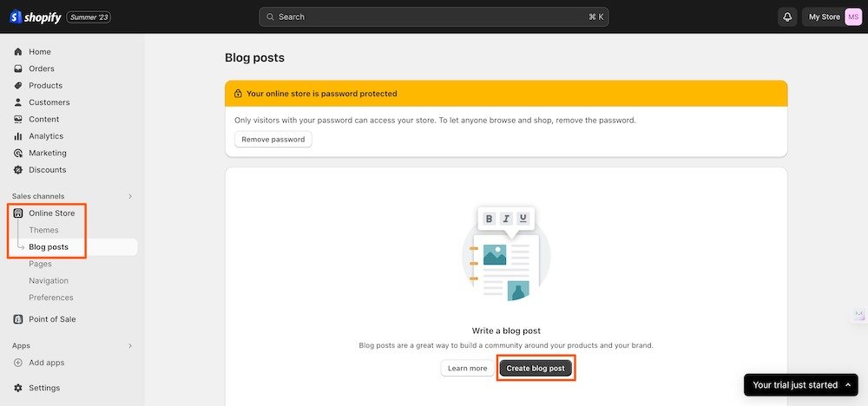Open Pages under Online Store

[41, 264]
